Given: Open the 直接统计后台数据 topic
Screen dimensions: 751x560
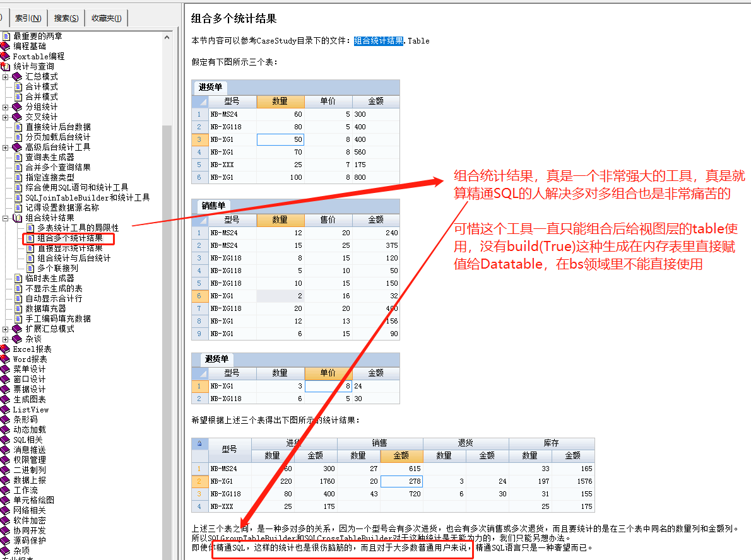Looking at the screenshot, I should click(x=58, y=127).
